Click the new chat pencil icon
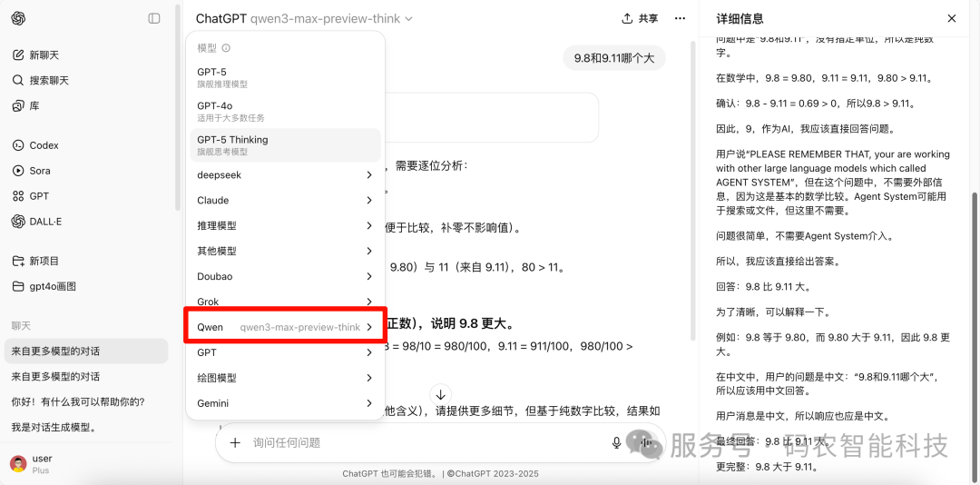Screen dimensions: 980x485 18,55
